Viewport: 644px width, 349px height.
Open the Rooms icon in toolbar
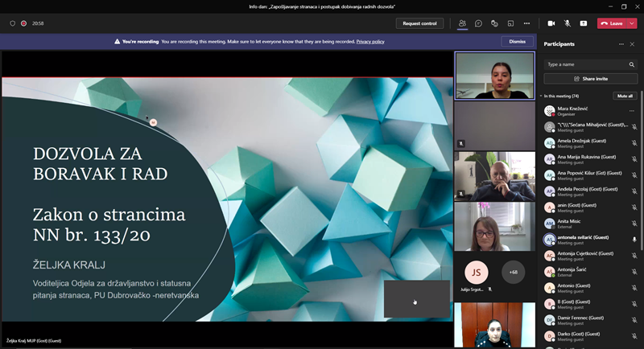click(x=510, y=23)
